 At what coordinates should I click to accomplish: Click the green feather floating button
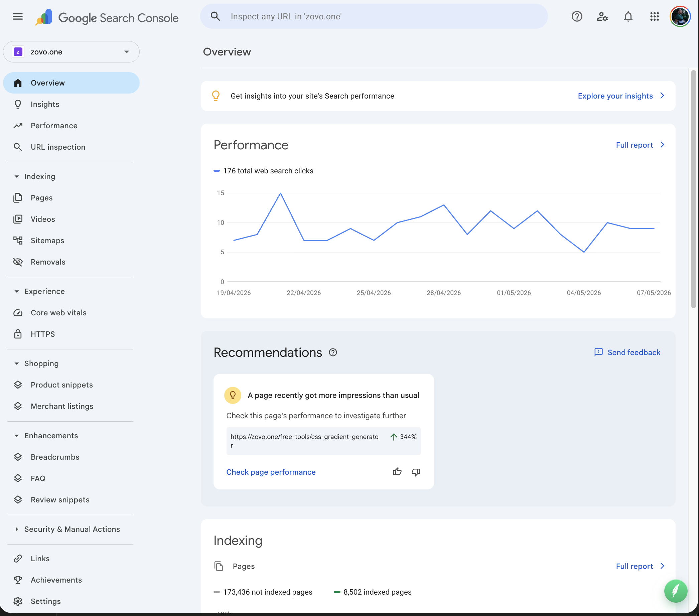676,591
